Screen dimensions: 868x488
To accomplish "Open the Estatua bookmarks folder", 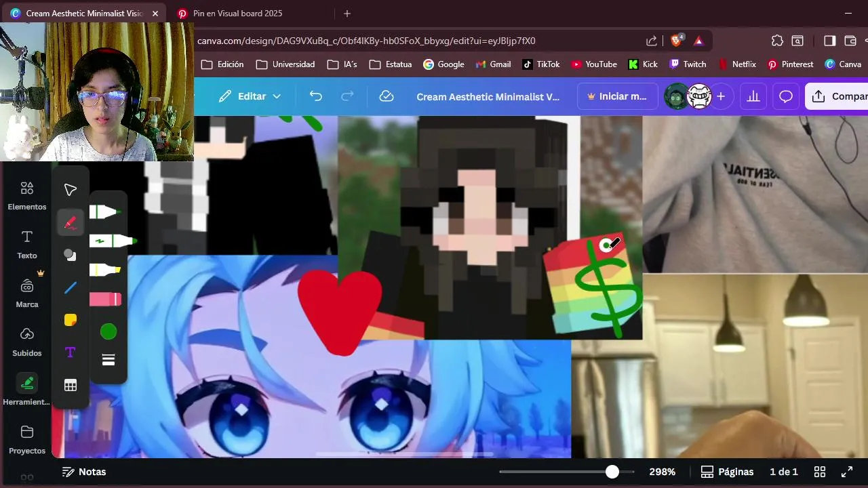I will click(391, 64).
